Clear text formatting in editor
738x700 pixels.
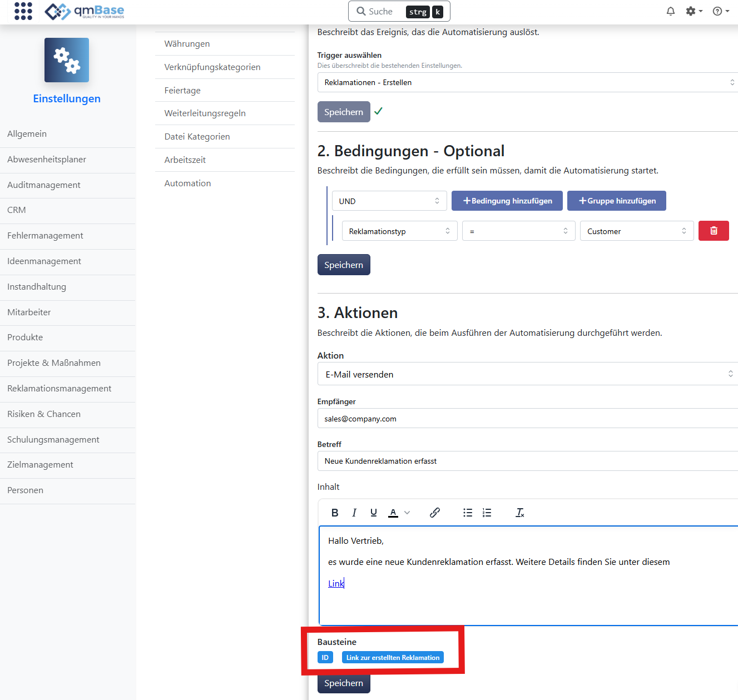click(520, 513)
